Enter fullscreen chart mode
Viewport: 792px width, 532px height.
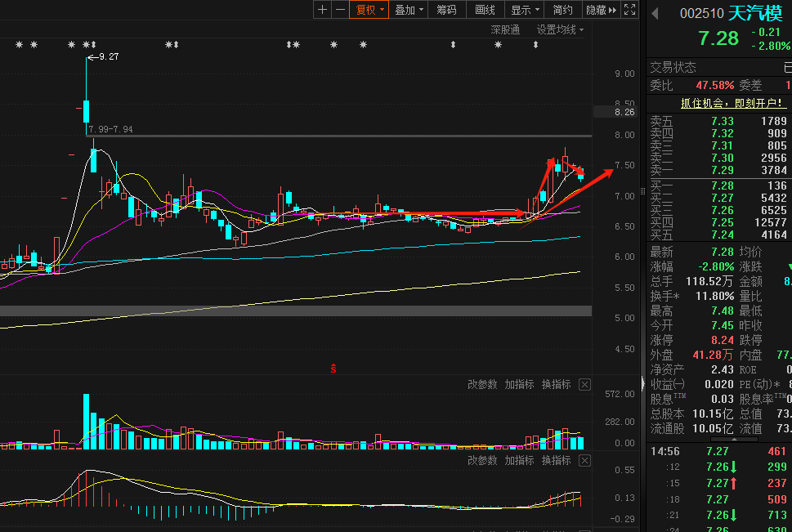click(x=629, y=10)
